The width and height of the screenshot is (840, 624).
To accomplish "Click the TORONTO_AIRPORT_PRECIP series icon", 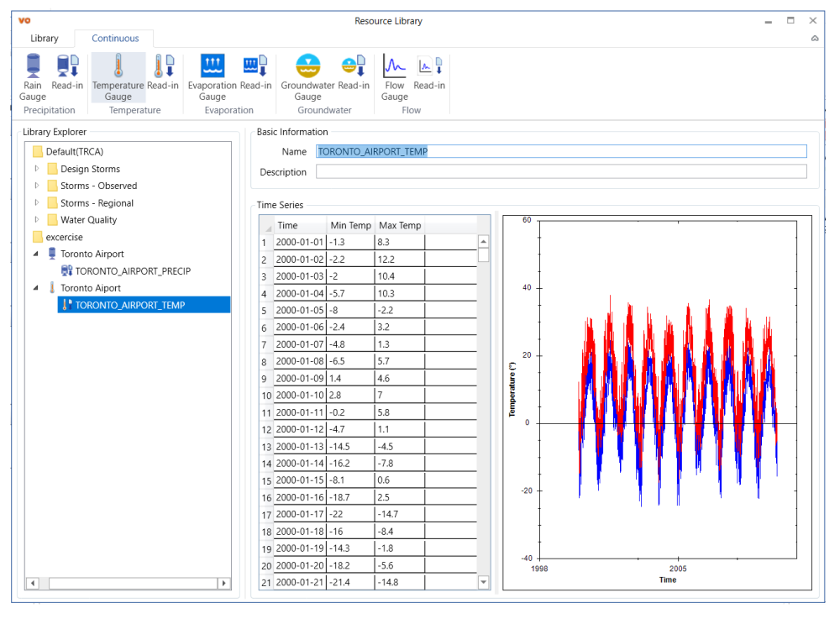I will (66, 271).
